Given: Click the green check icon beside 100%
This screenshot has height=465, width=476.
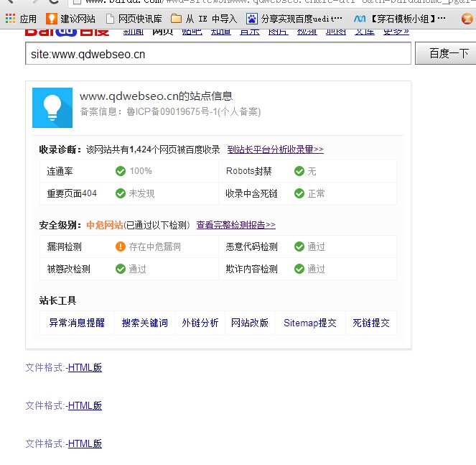Looking at the screenshot, I should (x=121, y=171).
